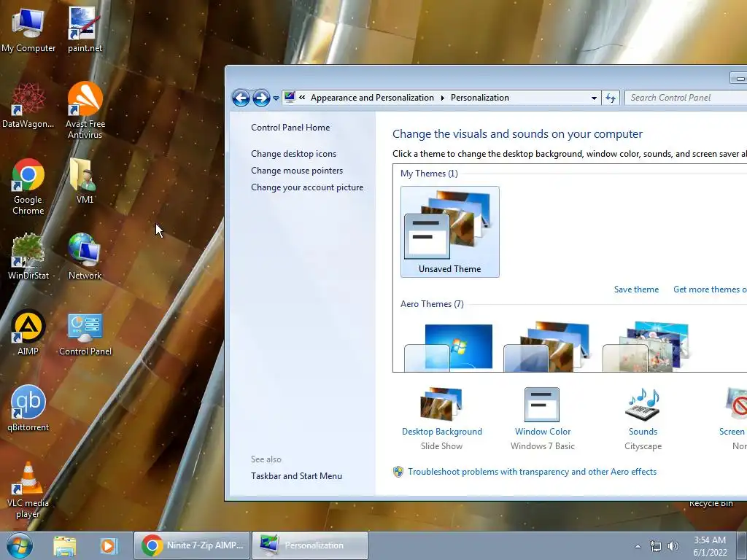Click the My Themes (1) group header
The height and width of the screenshot is (560, 747).
click(429, 174)
